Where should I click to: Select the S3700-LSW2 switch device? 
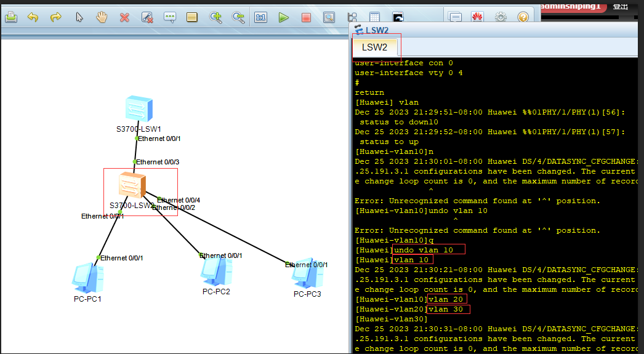click(x=132, y=185)
